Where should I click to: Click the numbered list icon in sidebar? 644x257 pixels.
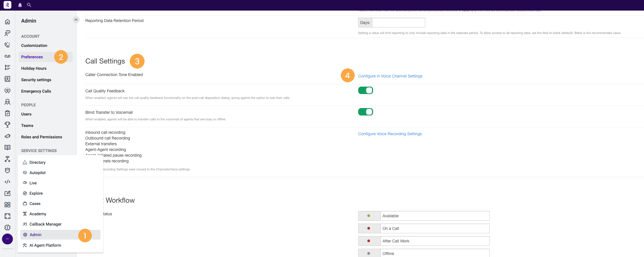(7, 67)
